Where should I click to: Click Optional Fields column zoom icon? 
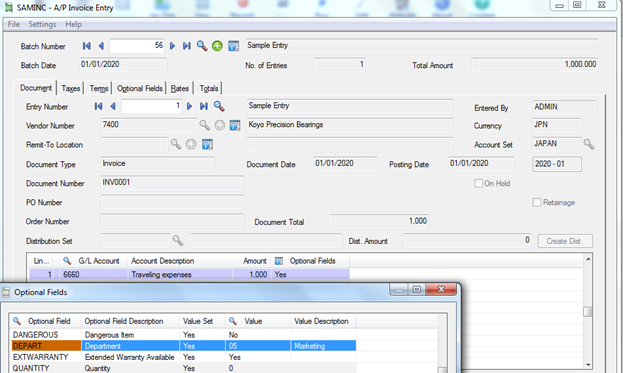(279, 261)
